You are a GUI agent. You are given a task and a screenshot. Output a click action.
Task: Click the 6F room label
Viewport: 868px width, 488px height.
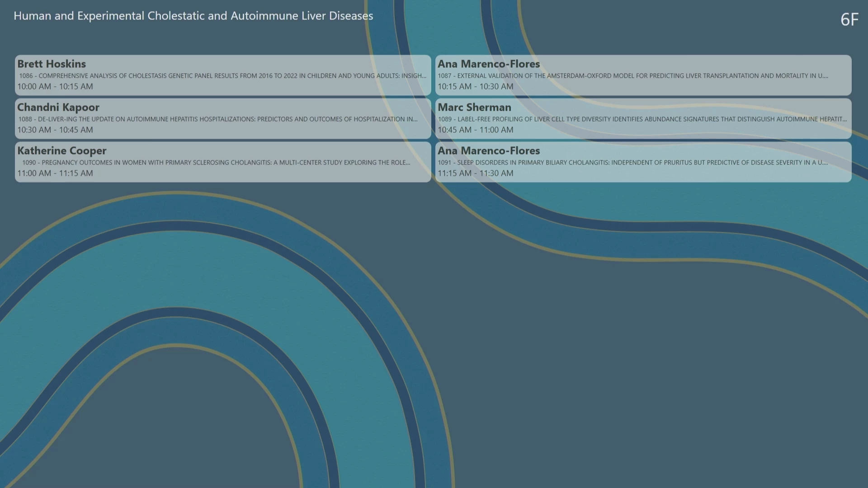coord(849,19)
